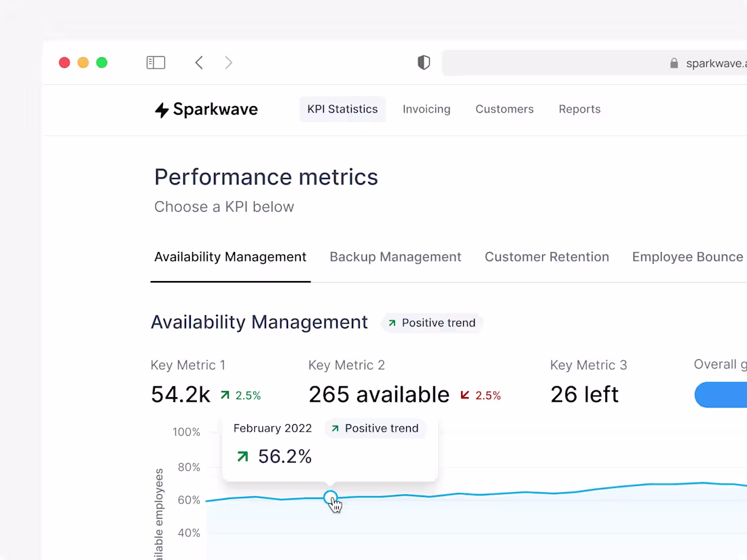
Task: Click the Positive trend badge
Action: (432, 322)
